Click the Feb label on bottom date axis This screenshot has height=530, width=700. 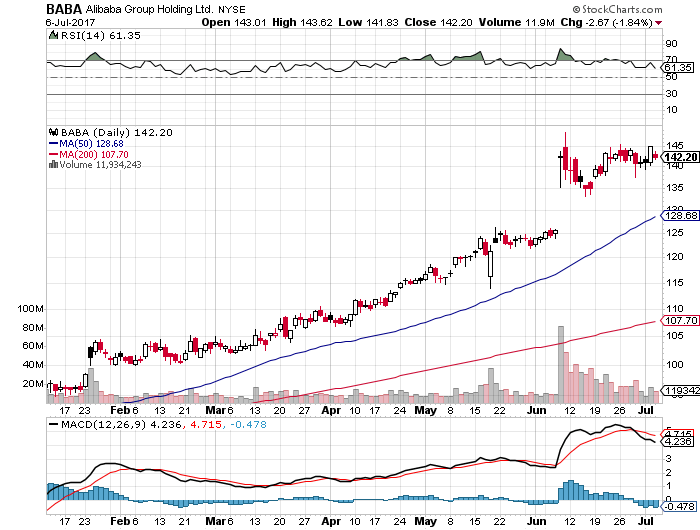pos(120,521)
